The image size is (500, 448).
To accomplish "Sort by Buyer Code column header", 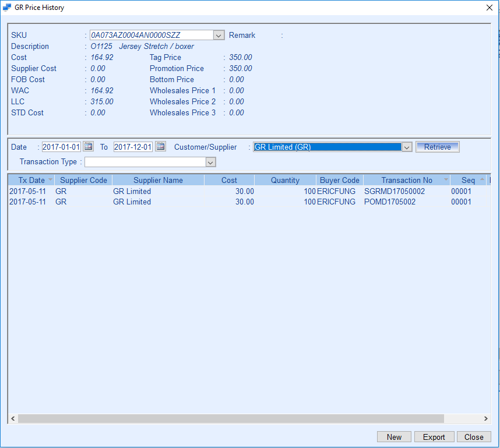I will click(340, 180).
